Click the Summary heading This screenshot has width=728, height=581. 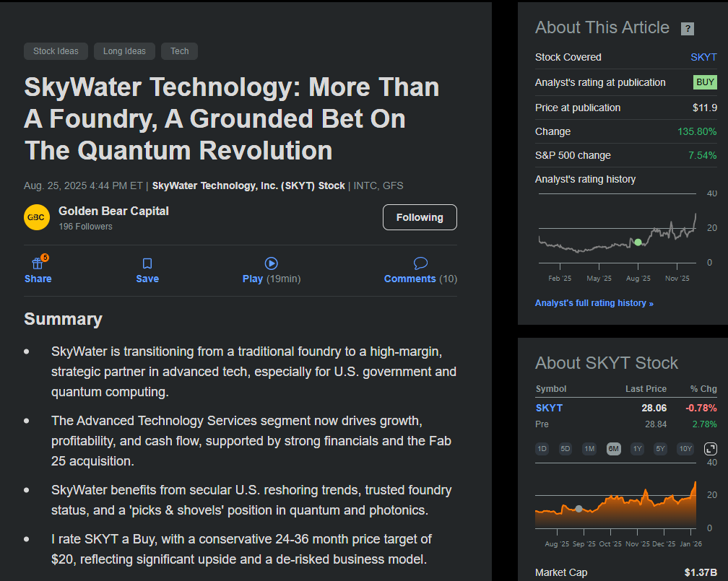click(63, 319)
